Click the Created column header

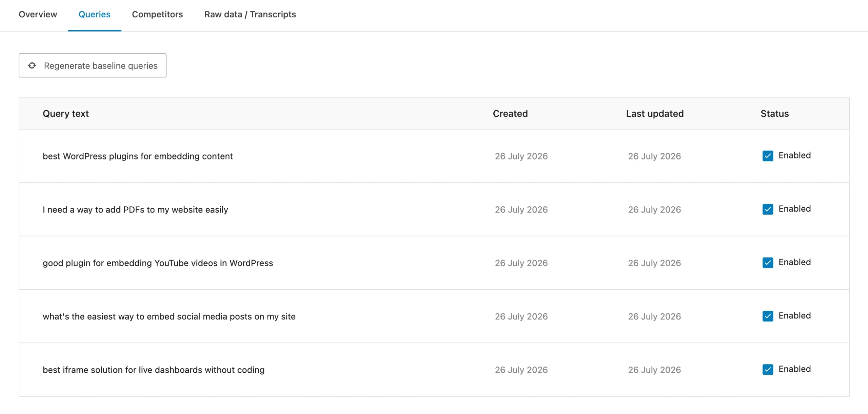pos(510,114)
